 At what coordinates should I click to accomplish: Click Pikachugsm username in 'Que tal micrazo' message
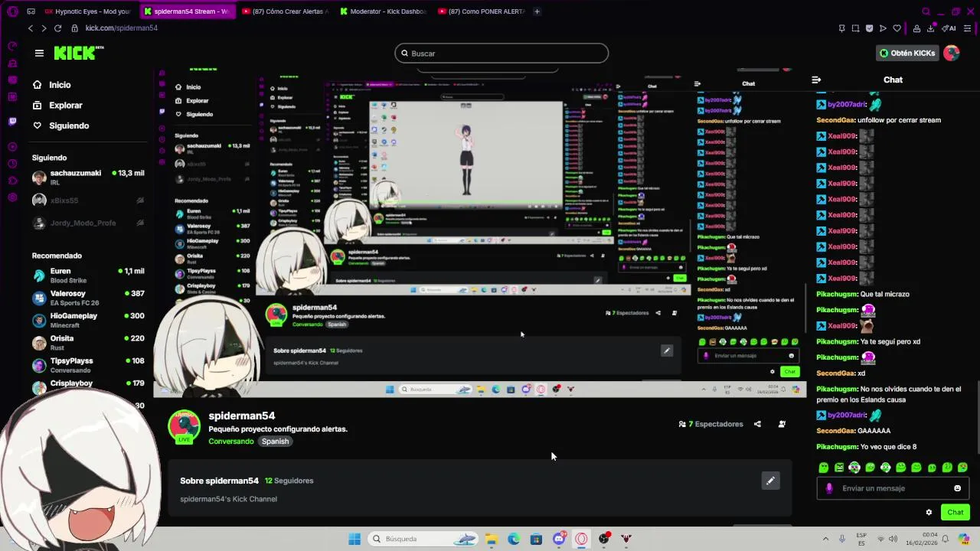click(x=837, y=294)
